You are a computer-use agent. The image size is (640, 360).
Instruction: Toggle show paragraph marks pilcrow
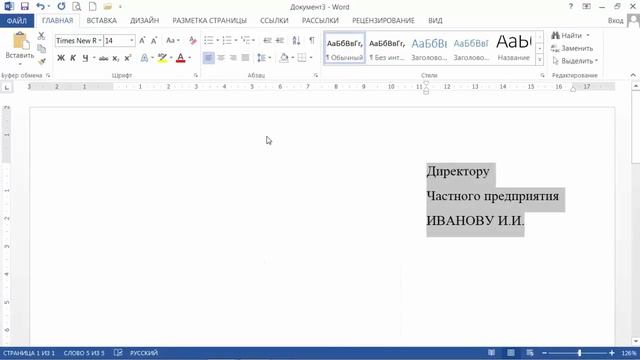pyautogui.click(x=312, y=40)
